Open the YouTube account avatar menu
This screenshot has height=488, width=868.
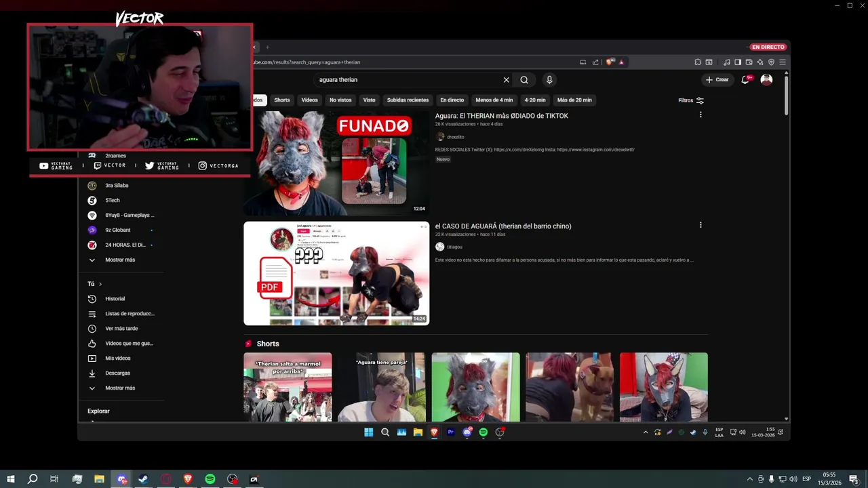(766, 79)
